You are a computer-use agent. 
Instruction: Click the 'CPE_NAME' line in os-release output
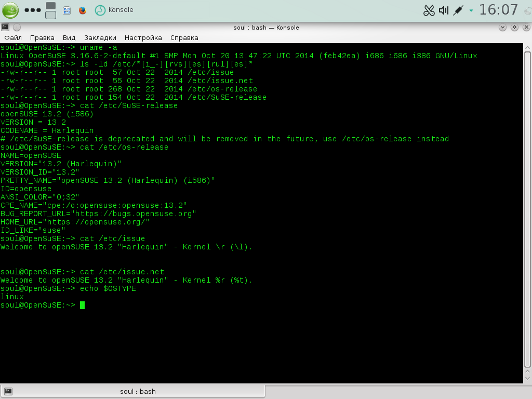click(x=94, y=206)
